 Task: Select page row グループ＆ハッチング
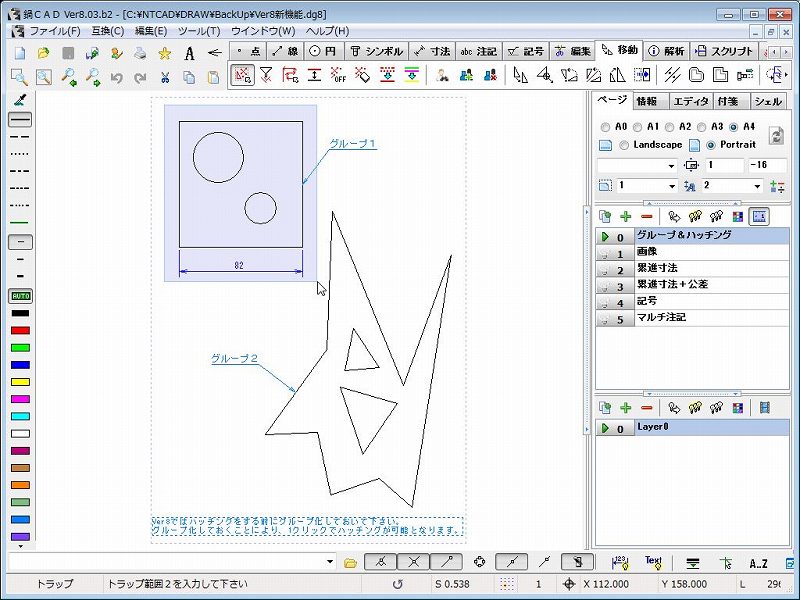tap(692, 236)
